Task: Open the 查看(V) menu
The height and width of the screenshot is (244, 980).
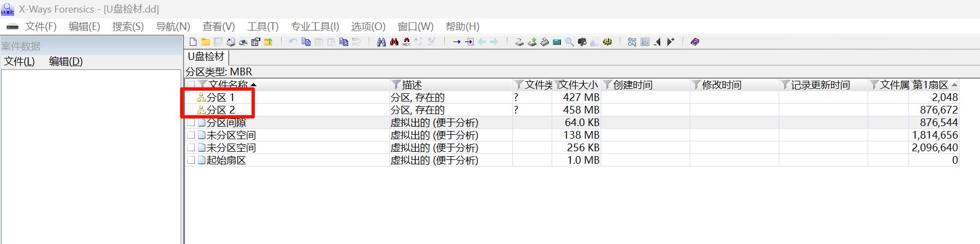Action: 219,26
